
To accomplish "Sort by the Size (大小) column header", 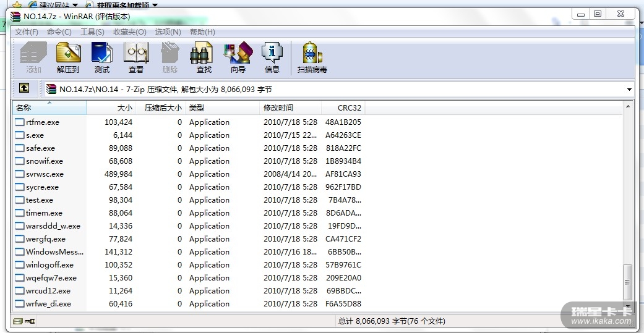I will coord(111,108).
